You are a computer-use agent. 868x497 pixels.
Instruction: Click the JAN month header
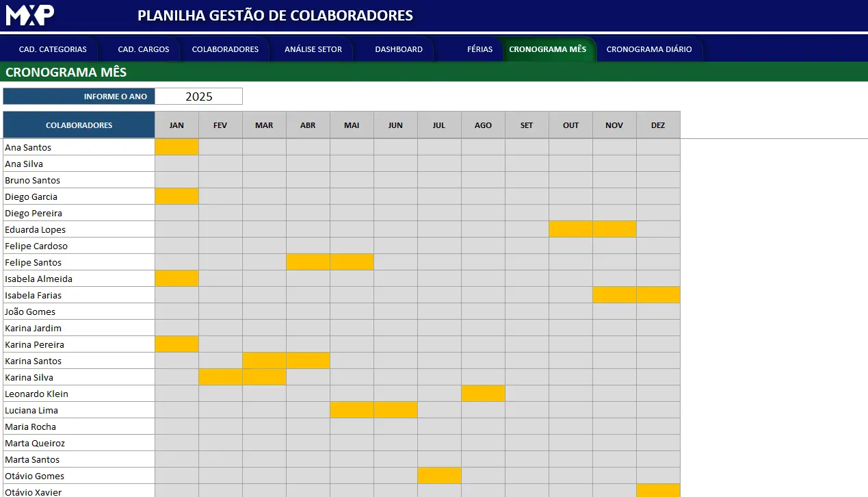coord(176,125)
